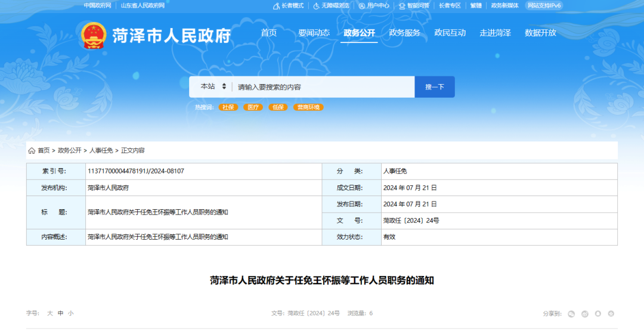Open 山东省人民政府网 link
This screenshot has width=644, height=332.
[143, 6]
